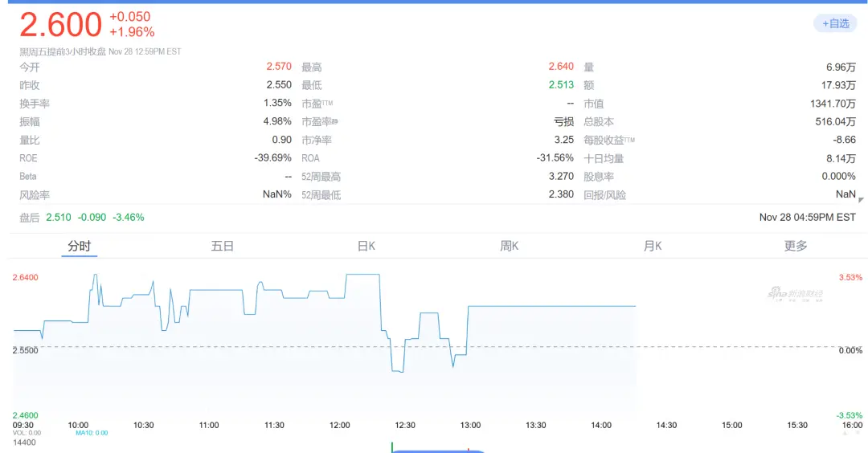Click the 52周最高 value 3.270
Screen dimensions: 868x453
pos(561,176)
